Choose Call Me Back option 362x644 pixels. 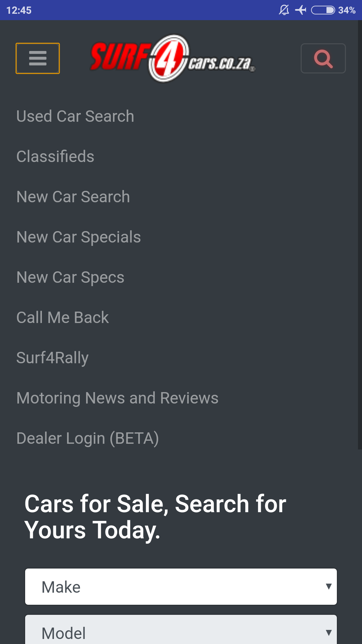coord(63,318)
